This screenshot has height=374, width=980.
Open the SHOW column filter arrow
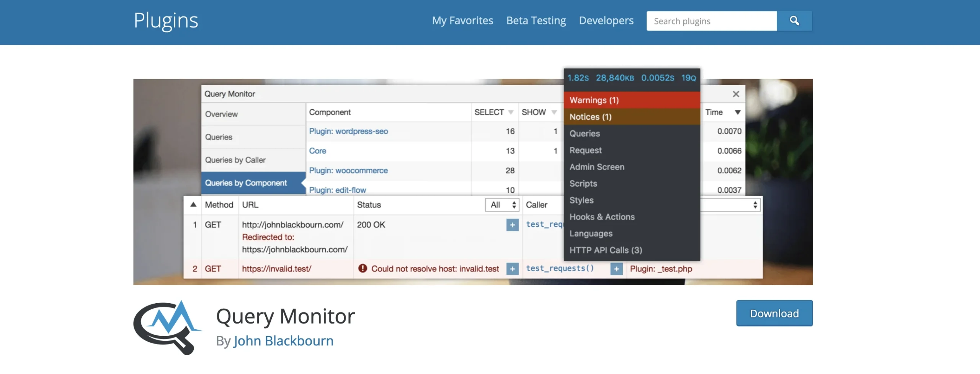click(554, 112)
